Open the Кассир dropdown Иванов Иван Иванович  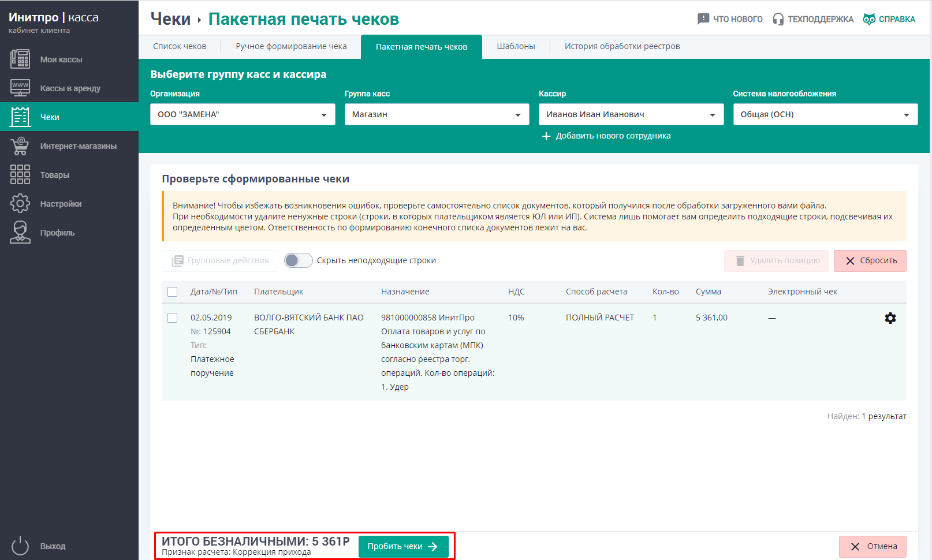tap(631, 114)
